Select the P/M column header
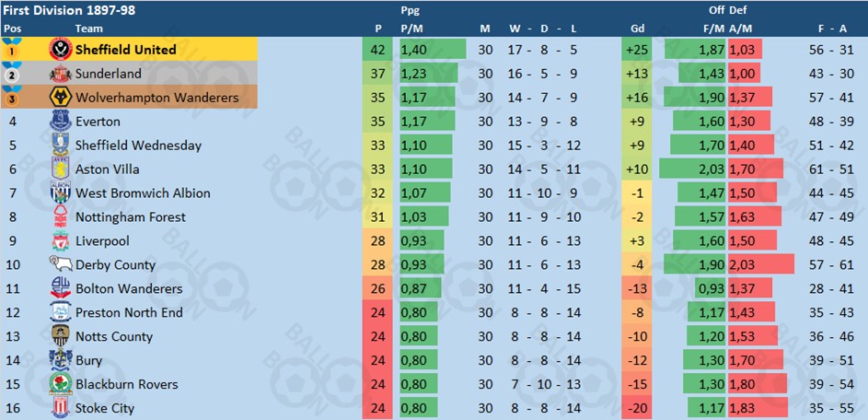This screenshot has width=868, height=420. coord(411,29)
